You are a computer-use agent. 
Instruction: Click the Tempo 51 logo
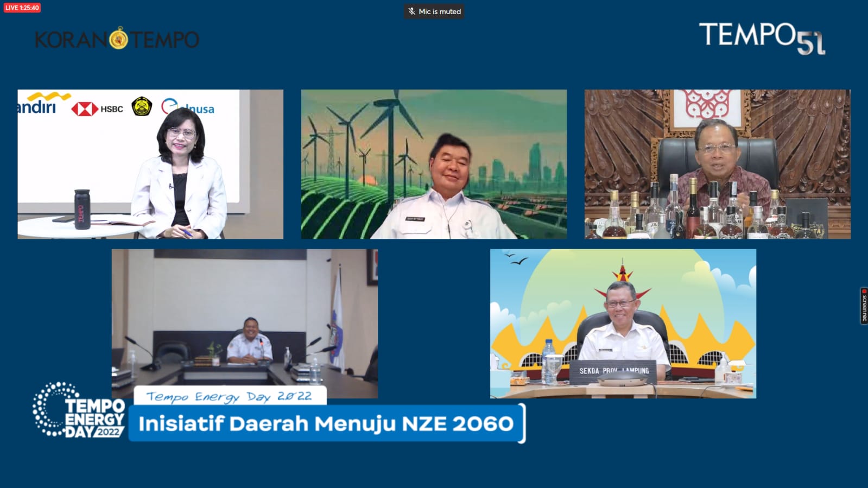click(762, 38)
